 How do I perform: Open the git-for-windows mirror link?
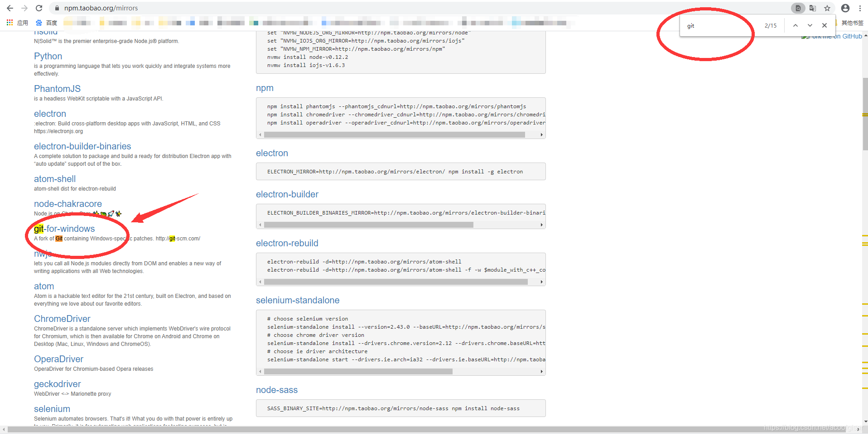click(x=64, y=229)
